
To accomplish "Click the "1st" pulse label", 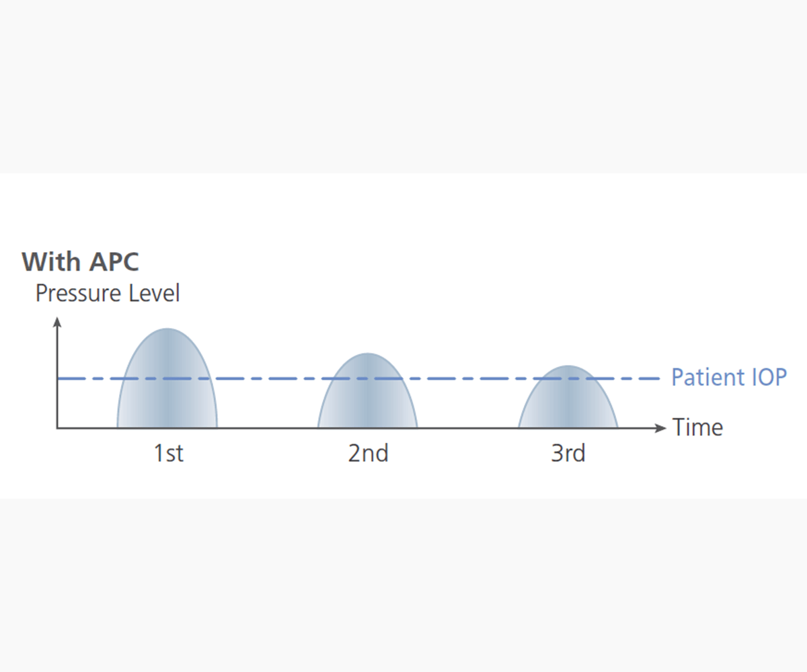I will point(168,454).
